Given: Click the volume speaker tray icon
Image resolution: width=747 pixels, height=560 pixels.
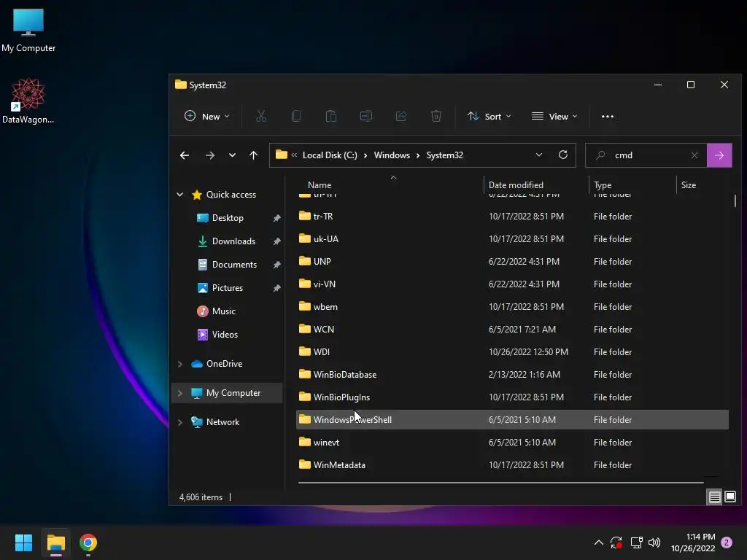Looking at the screenshot, I should point(654,542).
